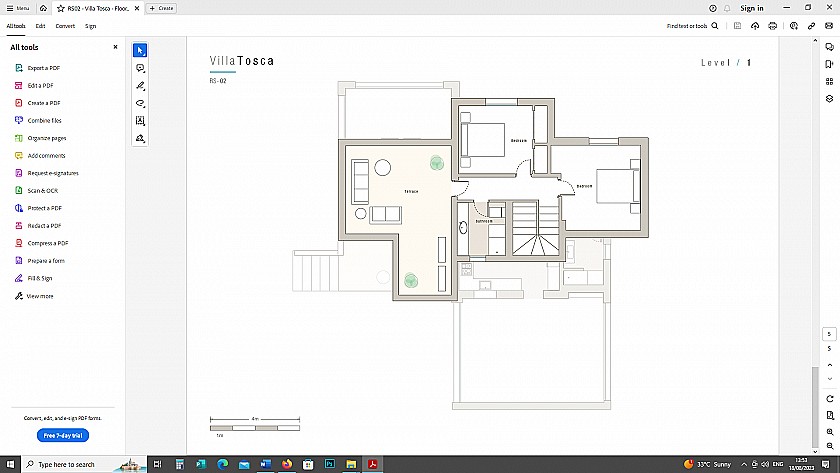Click Free 7-day trial button

point(62,435)
